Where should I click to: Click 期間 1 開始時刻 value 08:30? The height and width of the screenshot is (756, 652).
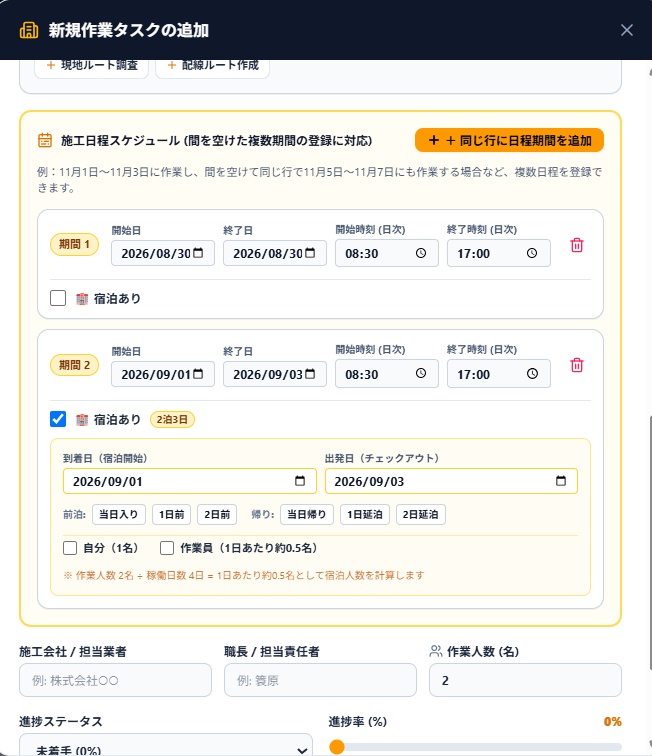click(362, 254)
